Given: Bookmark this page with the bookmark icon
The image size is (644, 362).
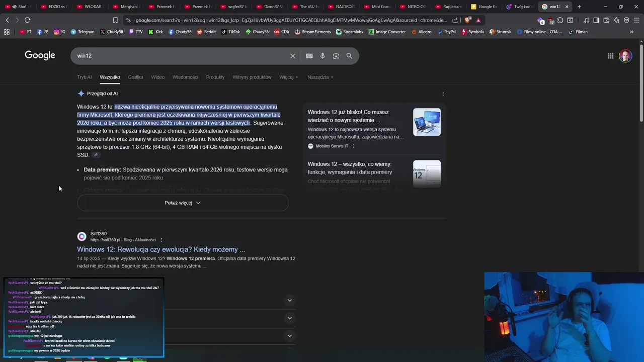Looking at the screenshot, I should (115, 20).
